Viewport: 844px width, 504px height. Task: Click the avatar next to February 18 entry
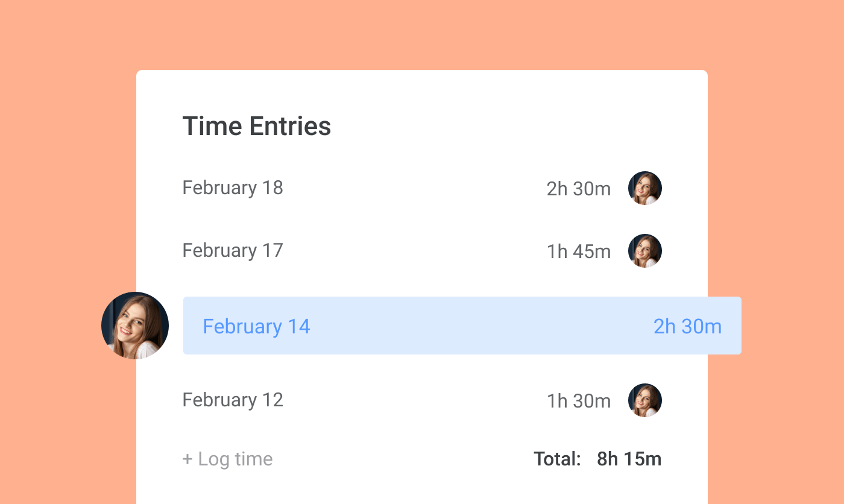click(x=644, y=187)
